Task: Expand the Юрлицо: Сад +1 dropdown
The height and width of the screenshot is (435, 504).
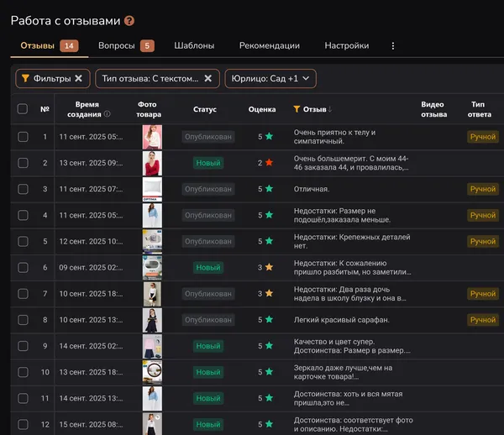Action: click(270, 79)
